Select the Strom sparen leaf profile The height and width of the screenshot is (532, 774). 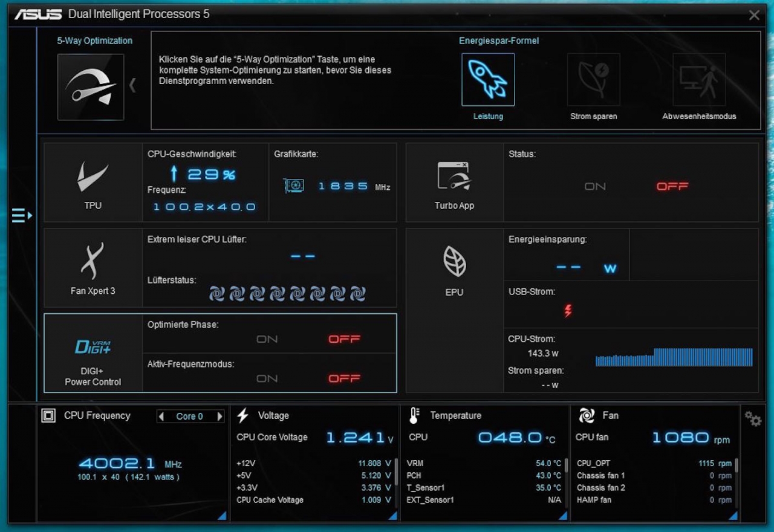pyautogui.click(x=594, y=80)
